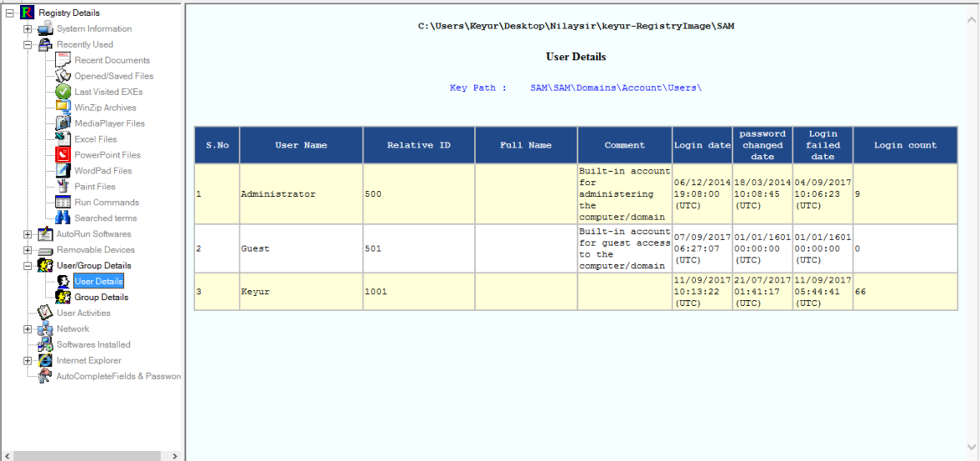The image size is (980, 461).
Task: Click the User Details person icon
Action: pos(64,282)
